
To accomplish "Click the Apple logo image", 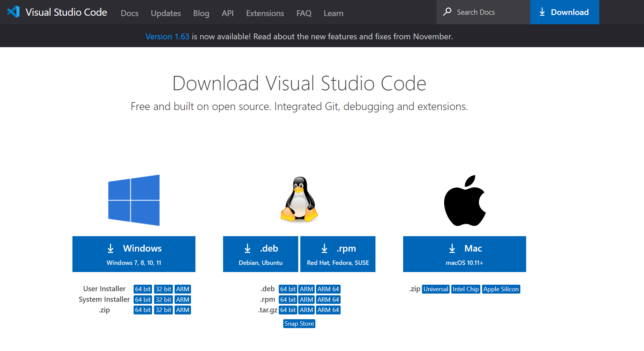I will [465, 201].
